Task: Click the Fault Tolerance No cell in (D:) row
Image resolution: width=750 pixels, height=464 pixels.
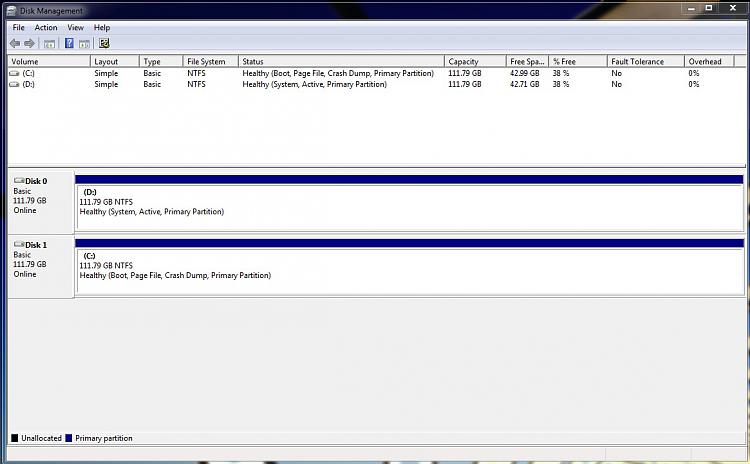Action: [617, 84]
